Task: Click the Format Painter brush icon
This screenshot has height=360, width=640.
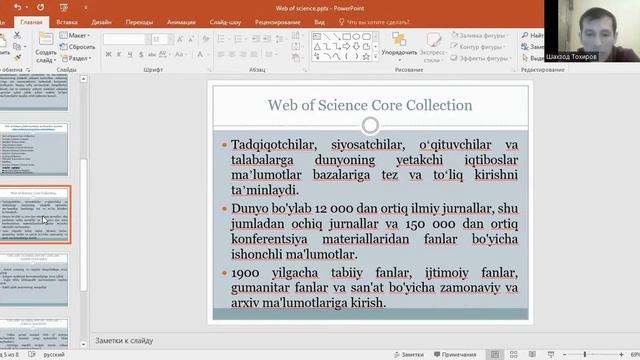Action: coord(17,58)
